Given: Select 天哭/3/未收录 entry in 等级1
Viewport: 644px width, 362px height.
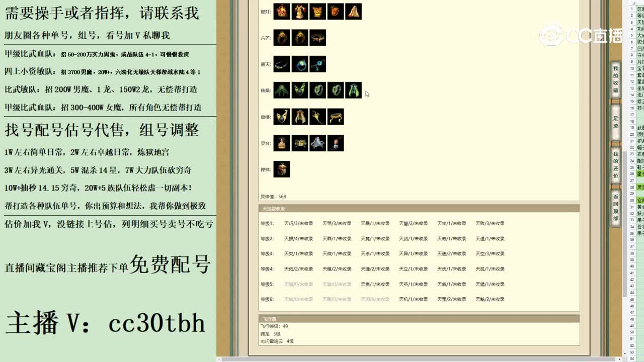Looking at the screenshot, I should (337, 223).
